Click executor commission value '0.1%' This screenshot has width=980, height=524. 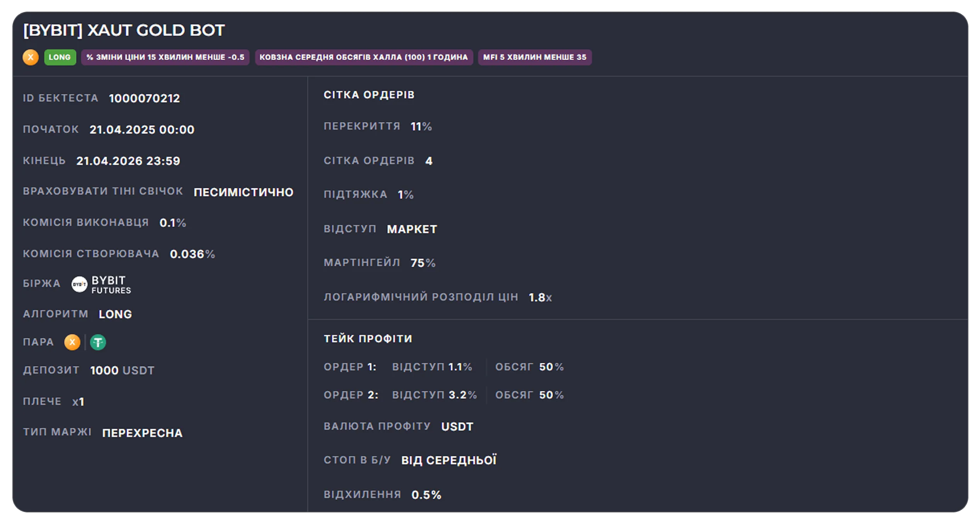(173, 223)
